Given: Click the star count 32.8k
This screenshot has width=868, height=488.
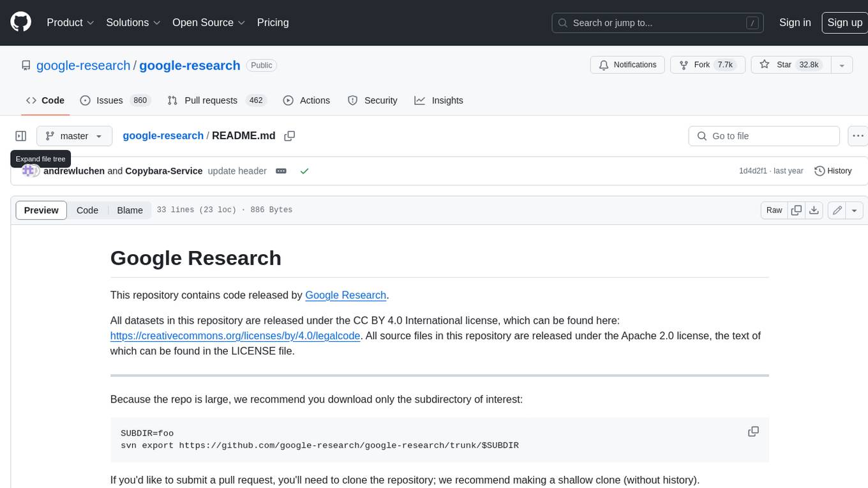Looking at the screenshot, I should 809,65.
